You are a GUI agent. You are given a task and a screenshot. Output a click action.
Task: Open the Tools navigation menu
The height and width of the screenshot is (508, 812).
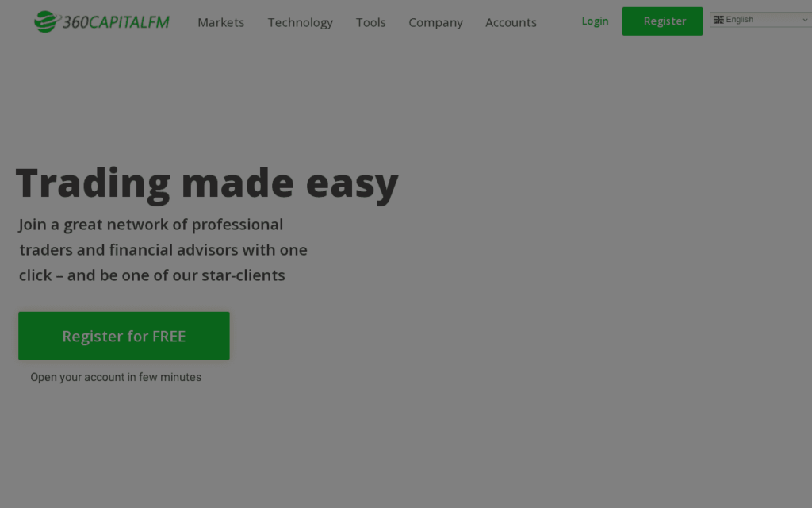click(x=370, y=22)
